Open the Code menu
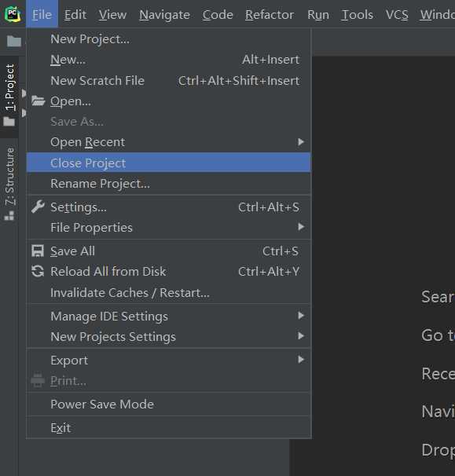This screenshot has width=455, height=476. [x=218, y=14]
